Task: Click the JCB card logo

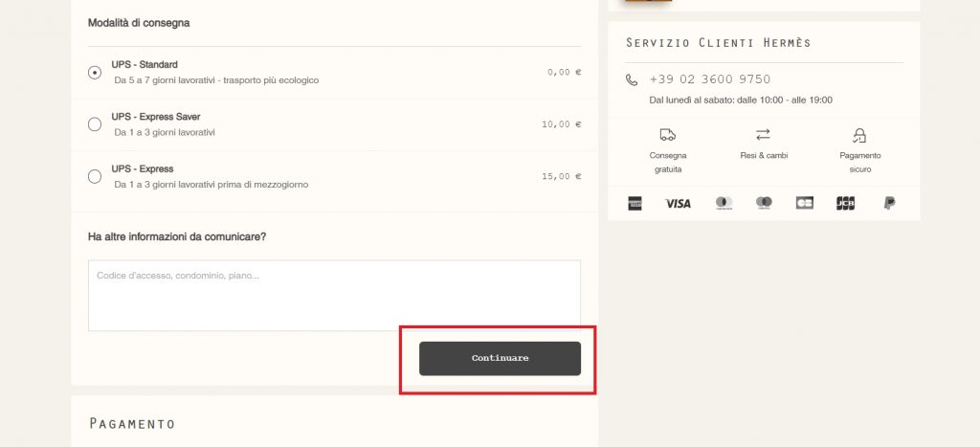Action: tap(845, 203)
